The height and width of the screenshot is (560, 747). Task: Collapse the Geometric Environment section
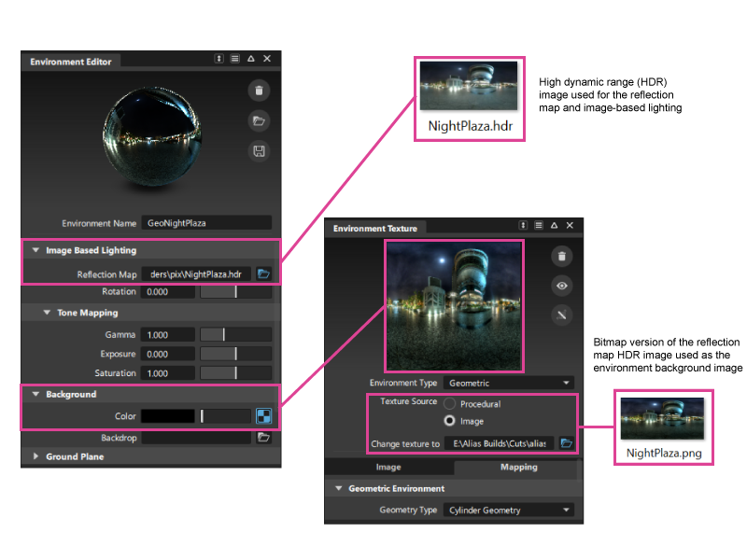point(339,488)
